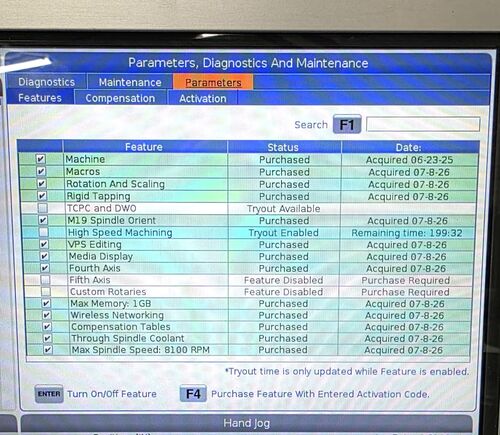Select Through Spindle Coolant feature name
The height and width of the screenshot is (435, 500).
coord(128,338)
